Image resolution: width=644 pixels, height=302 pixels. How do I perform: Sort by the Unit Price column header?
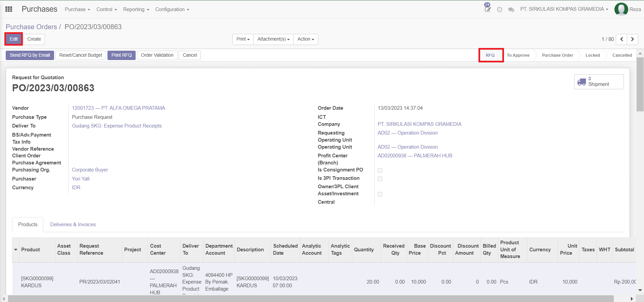tap(568, 250)
